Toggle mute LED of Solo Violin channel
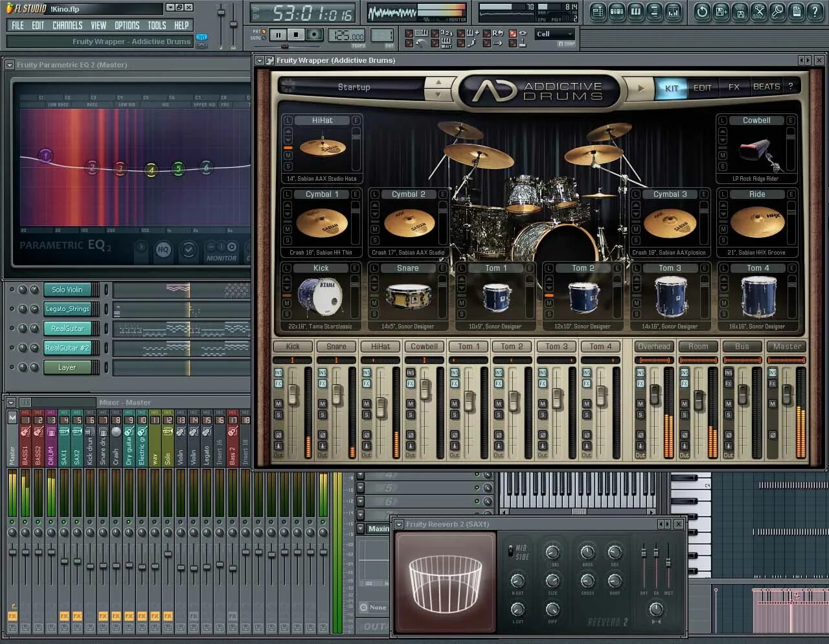The image size is (829, 644). pos(12,290)
